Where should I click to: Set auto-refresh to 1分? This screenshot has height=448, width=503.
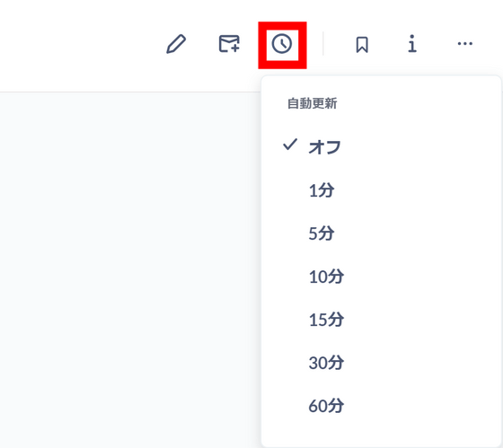(x=381, y=190)
